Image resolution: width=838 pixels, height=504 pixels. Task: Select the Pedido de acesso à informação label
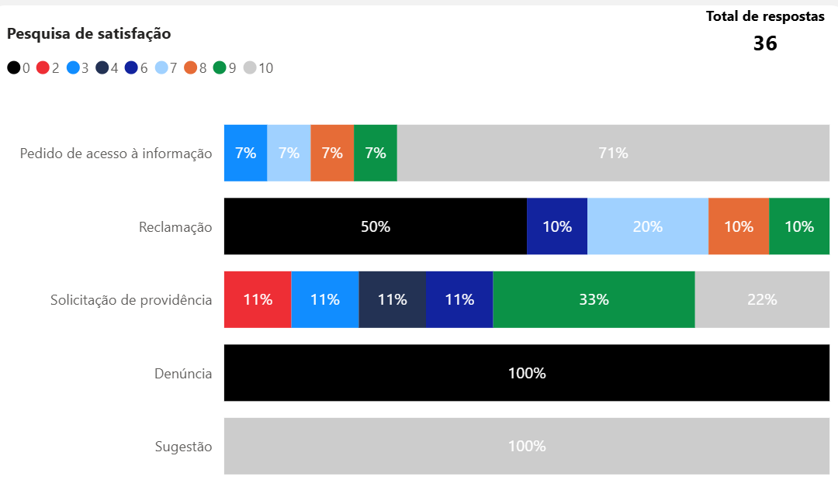pyautogui.click(x=116, y=154)
